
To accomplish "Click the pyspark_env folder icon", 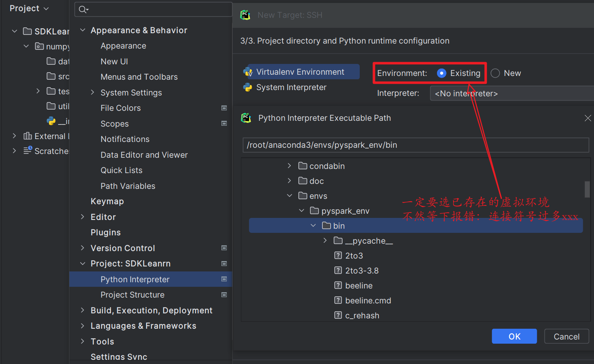I will click(314, 211).
